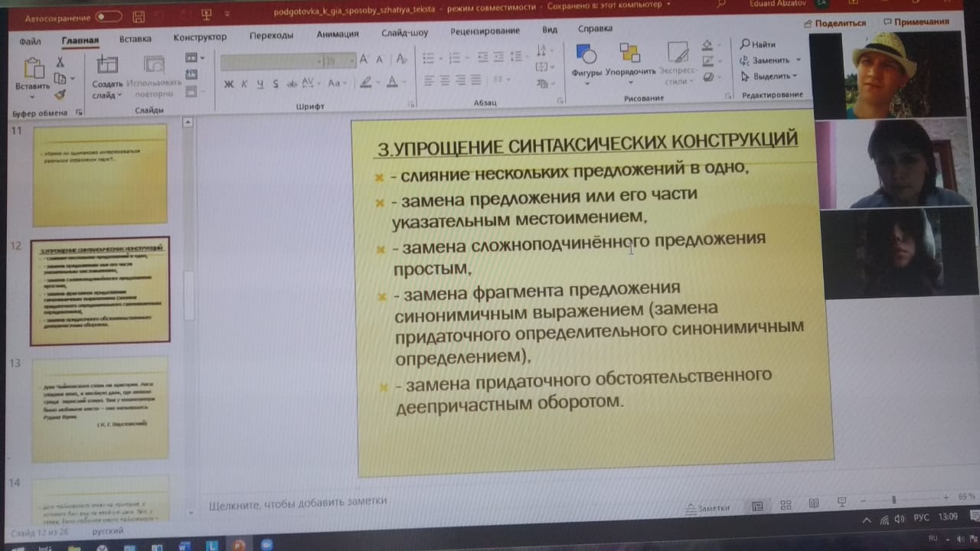Click the Найти search button

tap(757, 44)
